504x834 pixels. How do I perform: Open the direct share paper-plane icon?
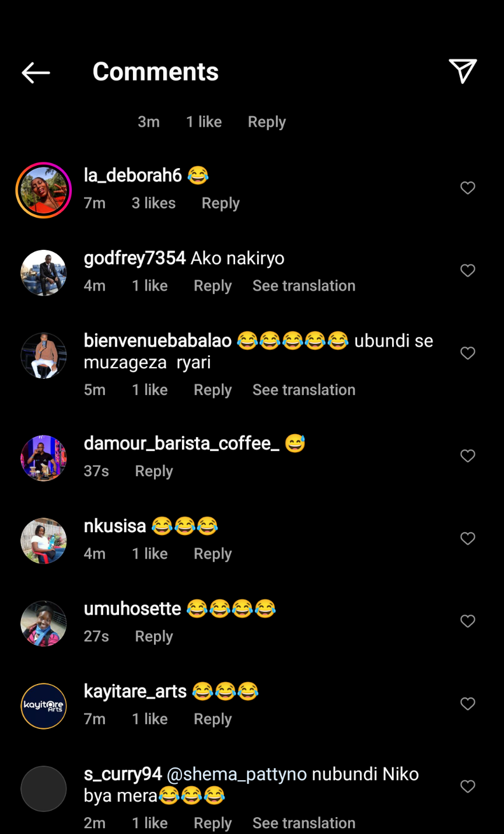(x=463, y=71)
